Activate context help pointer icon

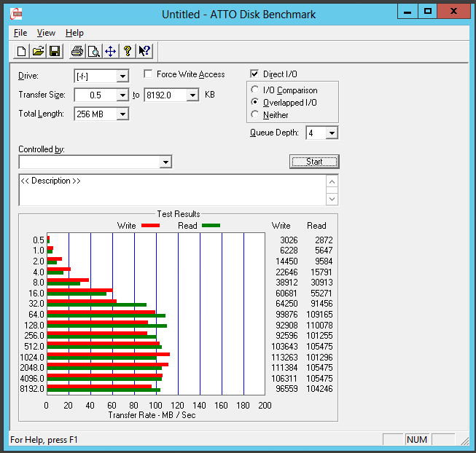(144, 51)
